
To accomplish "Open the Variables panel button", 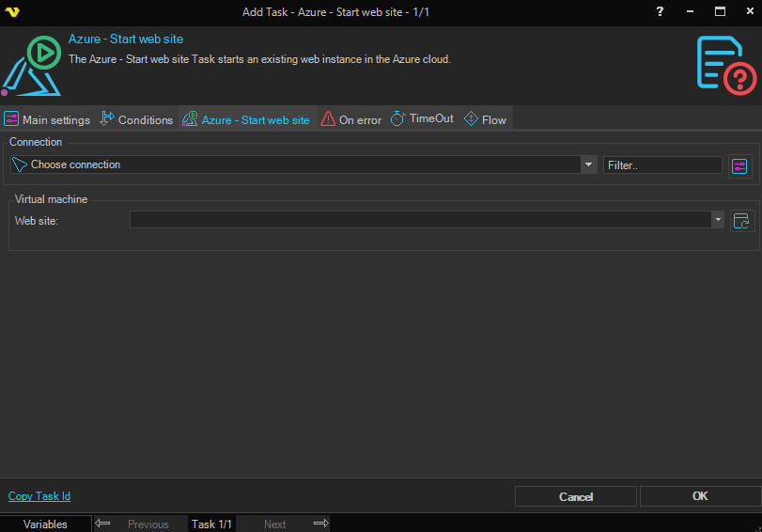I will pos(45,524).
